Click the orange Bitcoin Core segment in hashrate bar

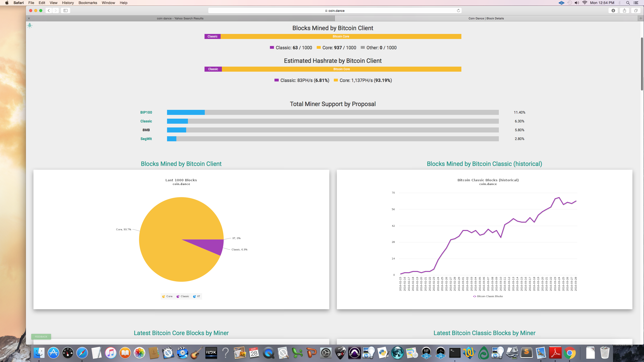pos(341,69)
